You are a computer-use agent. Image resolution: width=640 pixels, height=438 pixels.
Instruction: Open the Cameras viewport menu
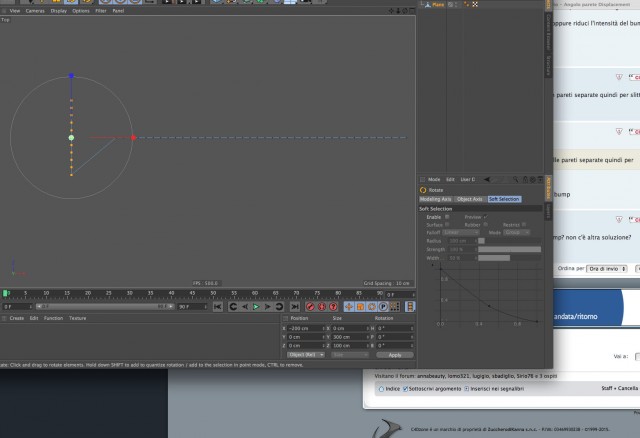click(x=35, y=11)
